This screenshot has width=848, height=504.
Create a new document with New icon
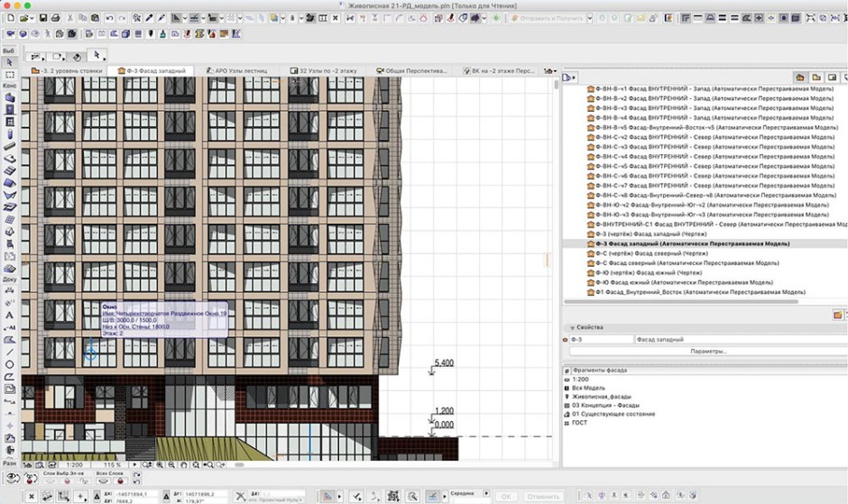(9, 18)
